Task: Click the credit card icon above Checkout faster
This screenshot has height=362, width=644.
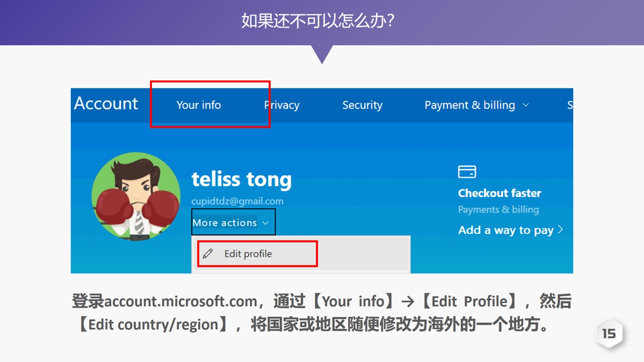Action: click(x=467, y=172)
